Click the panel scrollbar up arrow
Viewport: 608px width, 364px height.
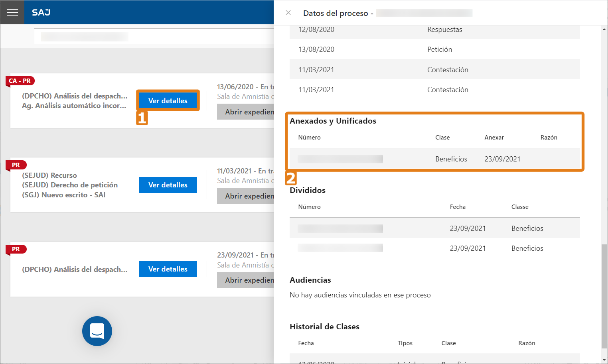pos(604,29)
